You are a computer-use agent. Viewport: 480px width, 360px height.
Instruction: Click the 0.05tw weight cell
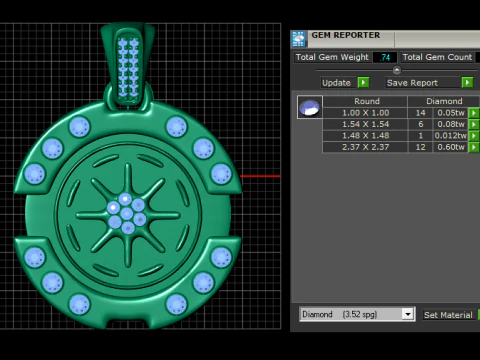pos(451,113)
